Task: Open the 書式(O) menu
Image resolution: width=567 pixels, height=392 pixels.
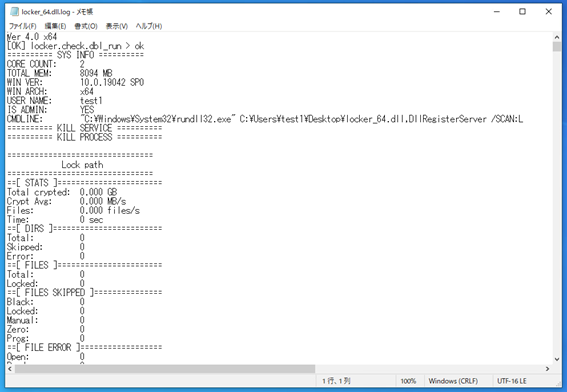Action: click(86, 26)
